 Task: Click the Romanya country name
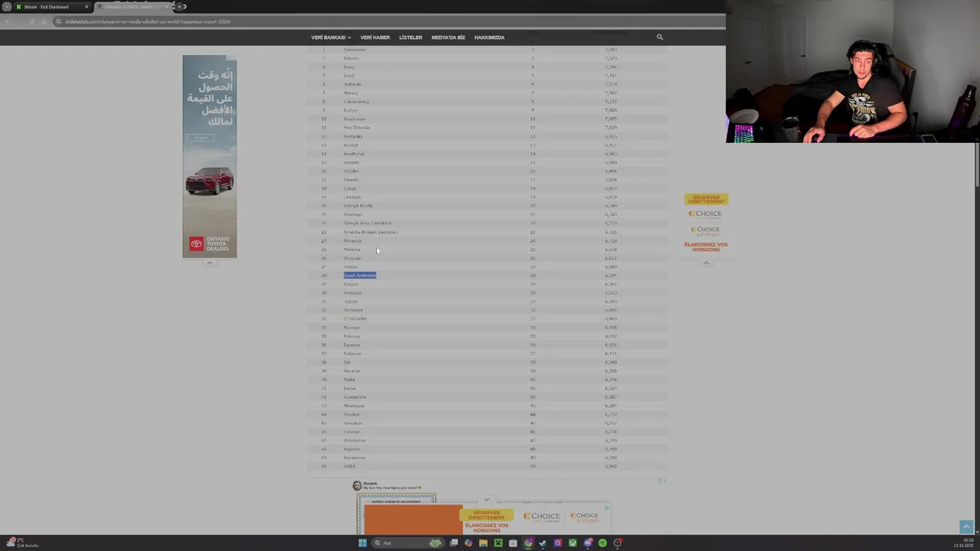click(353, 310)
